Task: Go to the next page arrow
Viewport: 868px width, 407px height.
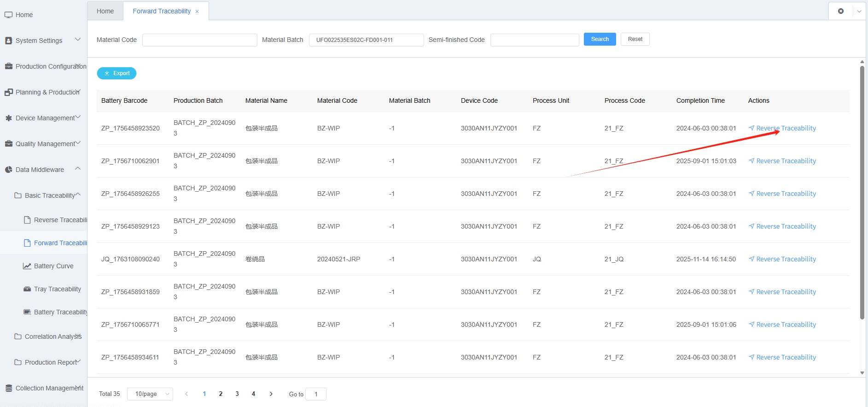Action: click(x=271, y=394)
